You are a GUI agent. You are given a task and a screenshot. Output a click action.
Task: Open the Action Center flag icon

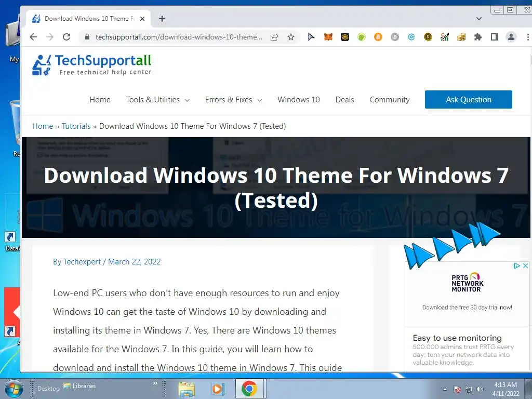point(457,389)
